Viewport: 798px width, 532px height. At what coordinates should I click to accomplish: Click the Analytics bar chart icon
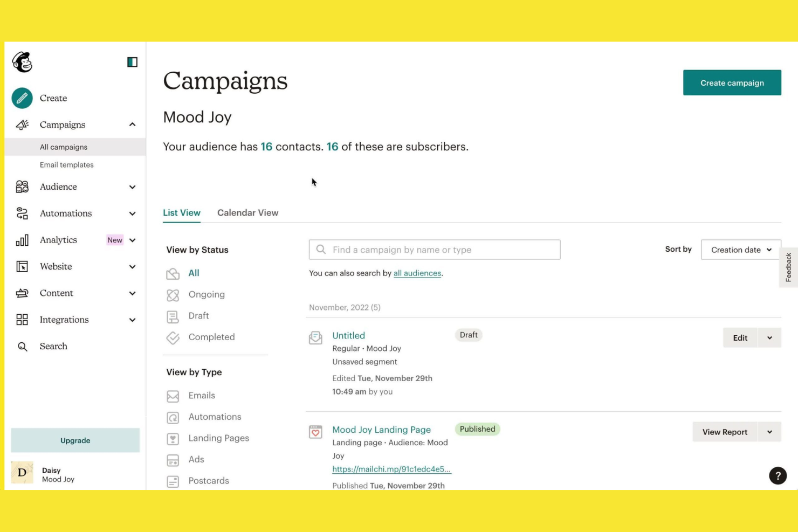22,240
